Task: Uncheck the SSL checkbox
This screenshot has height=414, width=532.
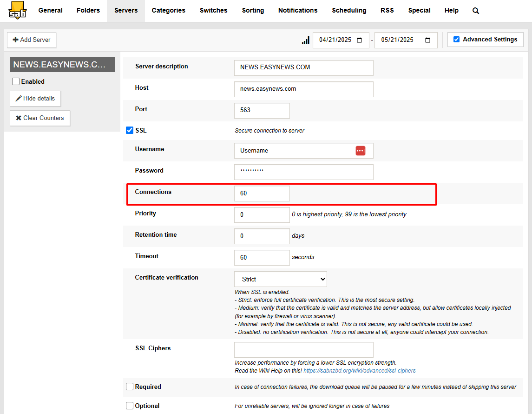Action: coord(130,130)
